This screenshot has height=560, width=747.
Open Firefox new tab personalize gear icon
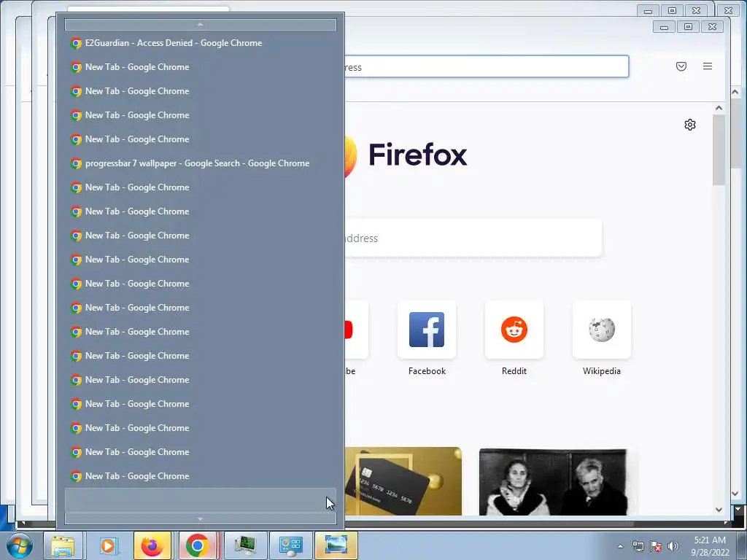(x=690, y=125)
